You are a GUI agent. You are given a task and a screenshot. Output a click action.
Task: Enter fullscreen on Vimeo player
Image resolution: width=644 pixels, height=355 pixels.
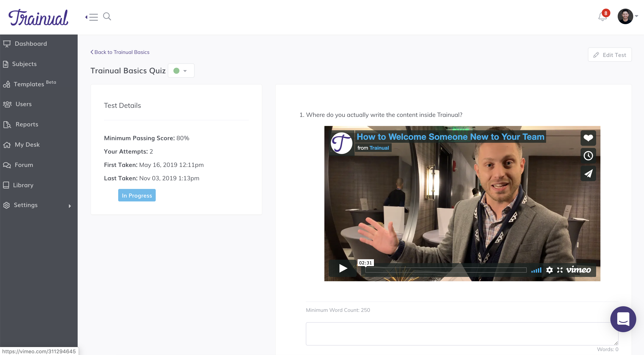click(560, 270)
